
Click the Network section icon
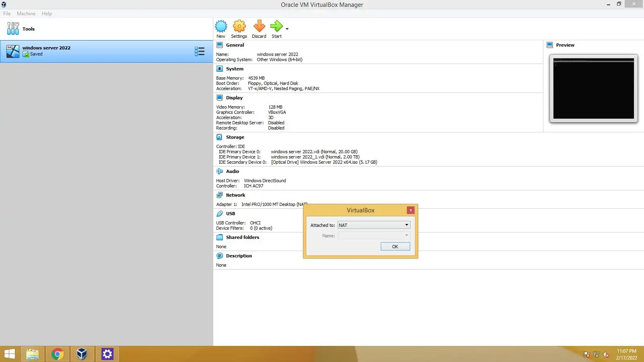220,195
